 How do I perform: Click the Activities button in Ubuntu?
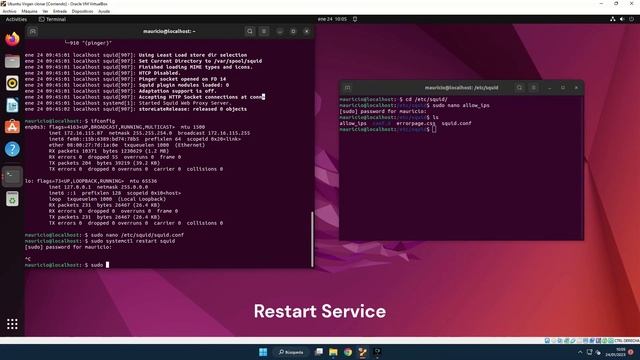[16, 19]
